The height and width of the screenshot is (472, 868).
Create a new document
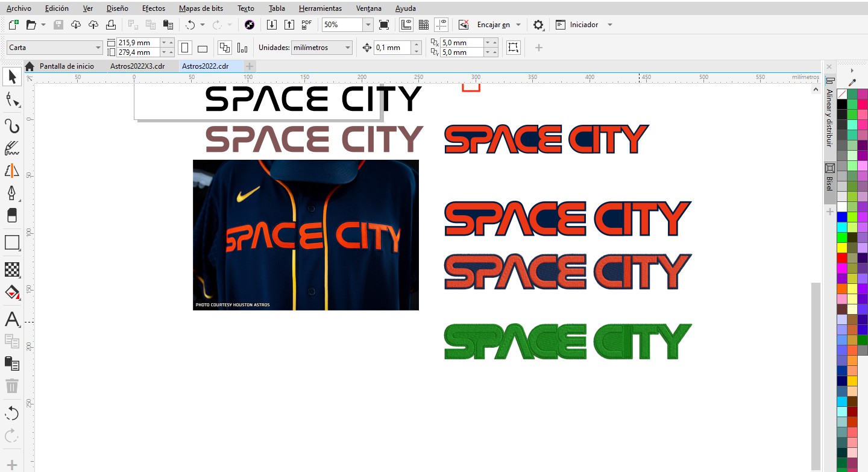click(14, 25)
